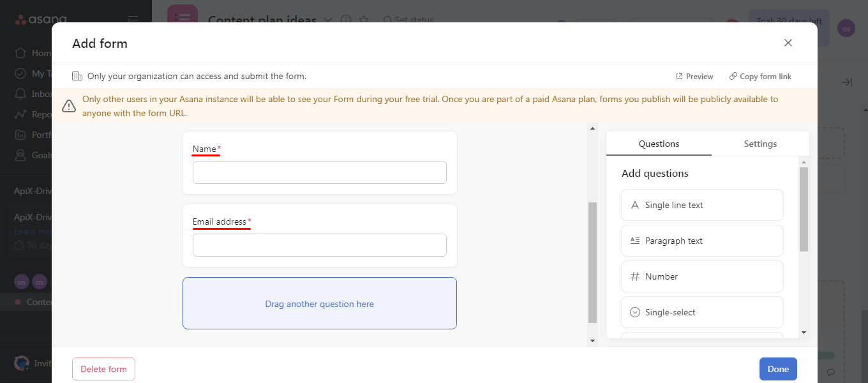
Task: Click the organization building icon
Action: tap(77, 77)
